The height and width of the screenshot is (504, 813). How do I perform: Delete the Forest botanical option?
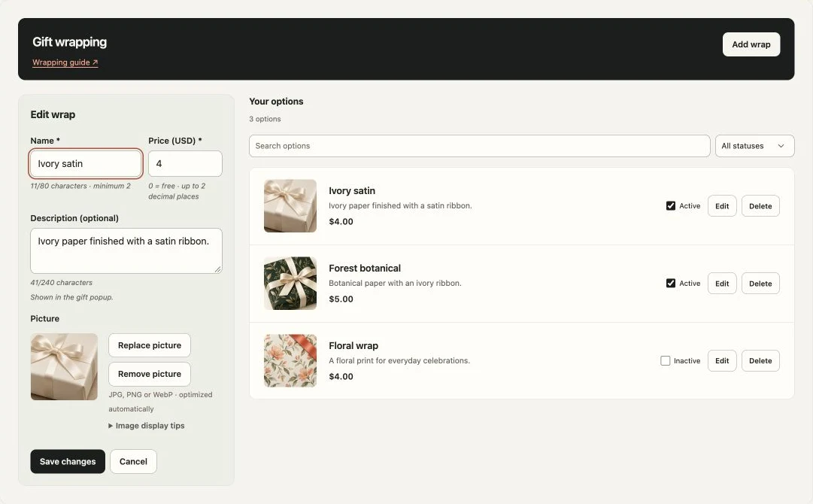[x=760, y=284]
